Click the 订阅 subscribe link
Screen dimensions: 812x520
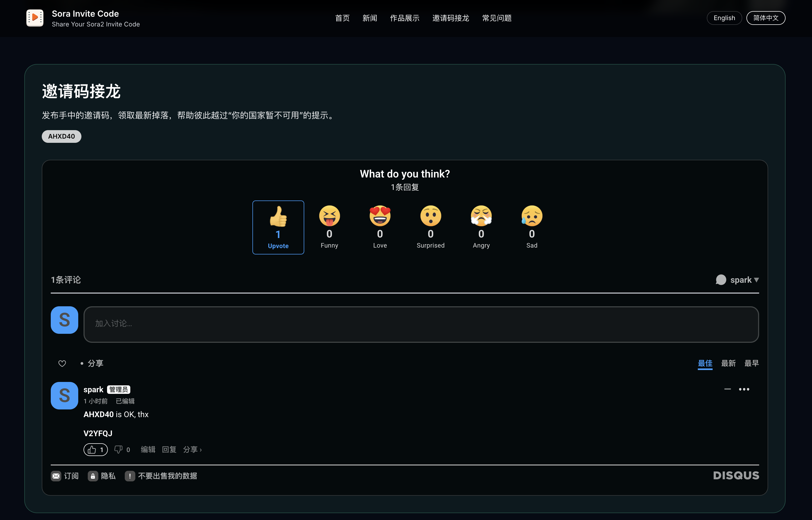[65, 476]
